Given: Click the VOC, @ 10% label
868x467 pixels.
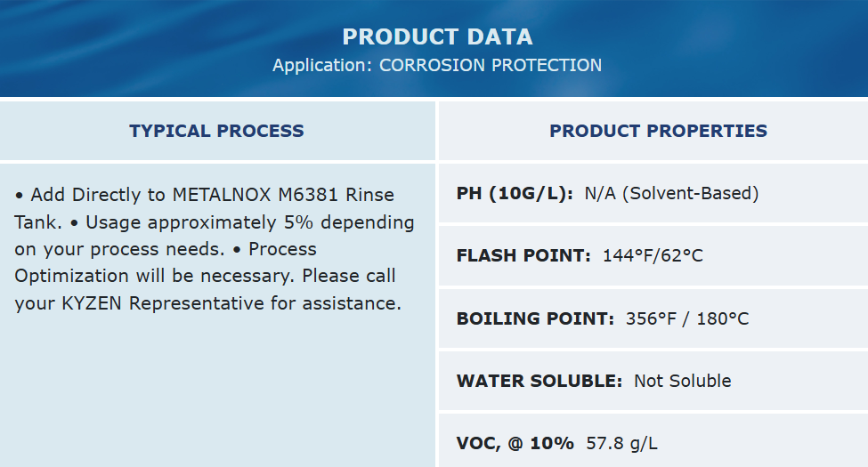Looking at the screenshot, I should click(x=515, y=443).
